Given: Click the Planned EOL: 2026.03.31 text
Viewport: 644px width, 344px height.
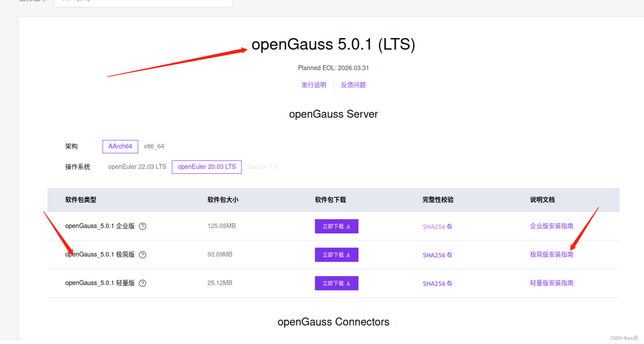Looking at the screenshot, I should tap(333, 68).
